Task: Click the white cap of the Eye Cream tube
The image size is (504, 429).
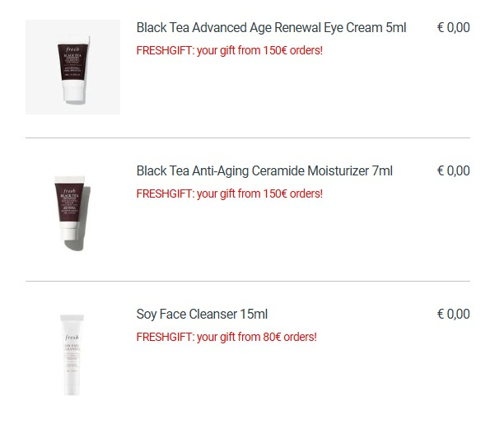Action: [74, 91]
